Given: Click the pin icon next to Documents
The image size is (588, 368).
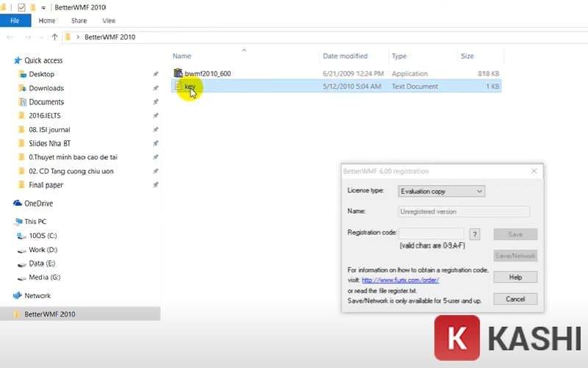Looking at the screenshot, I should [156, 102].
